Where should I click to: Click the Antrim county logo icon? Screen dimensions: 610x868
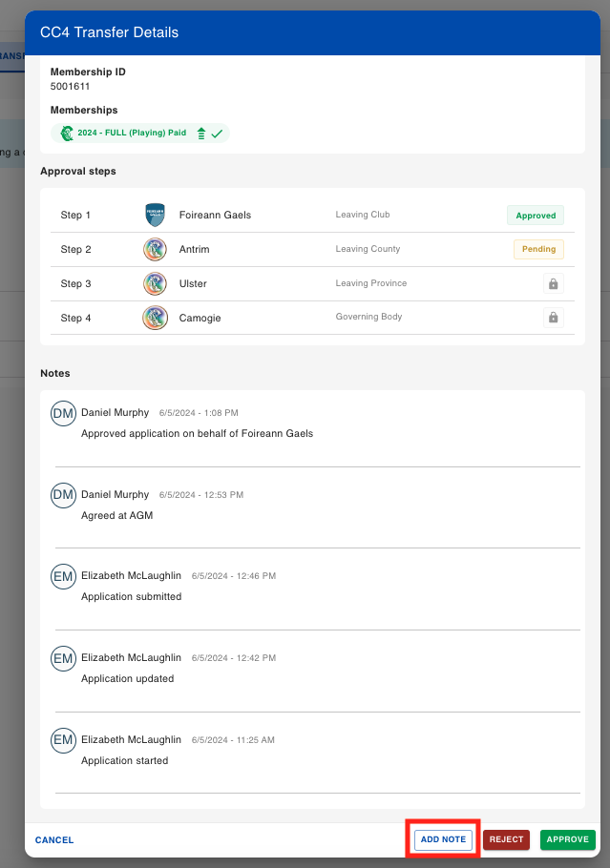tap(156, 249)
